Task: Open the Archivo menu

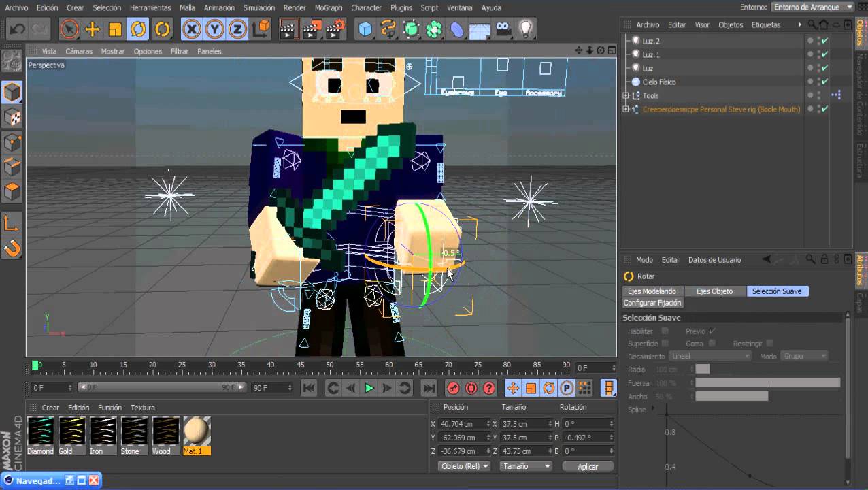Action: tap(16, 8)
